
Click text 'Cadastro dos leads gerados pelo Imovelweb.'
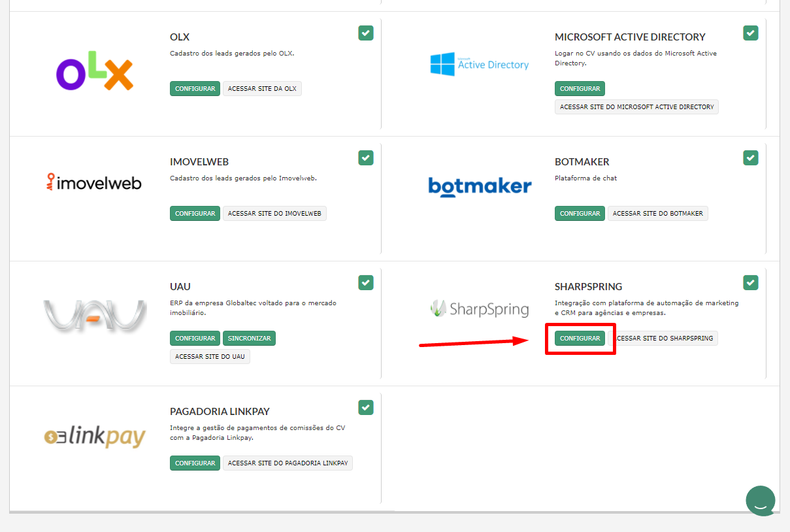click(243, 178)
